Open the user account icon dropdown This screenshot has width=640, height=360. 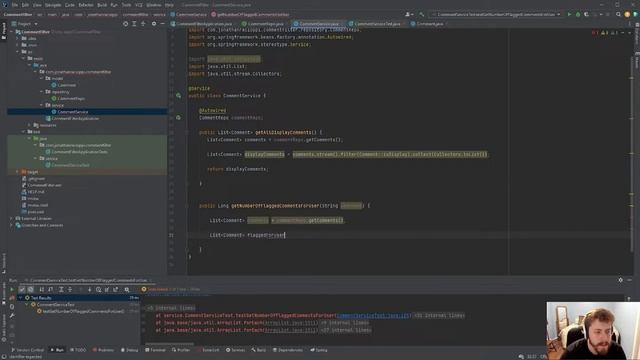(x=408, y=14)
